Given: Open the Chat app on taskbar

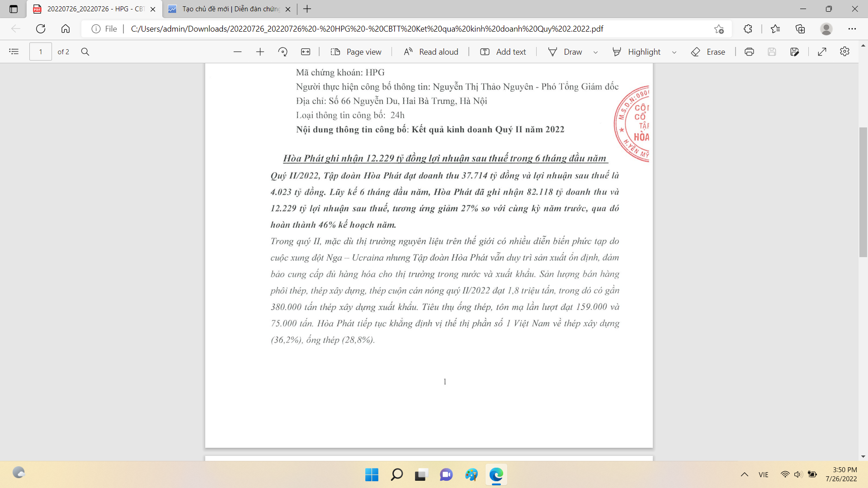Looking at the screenshot, I should (446, 474).
